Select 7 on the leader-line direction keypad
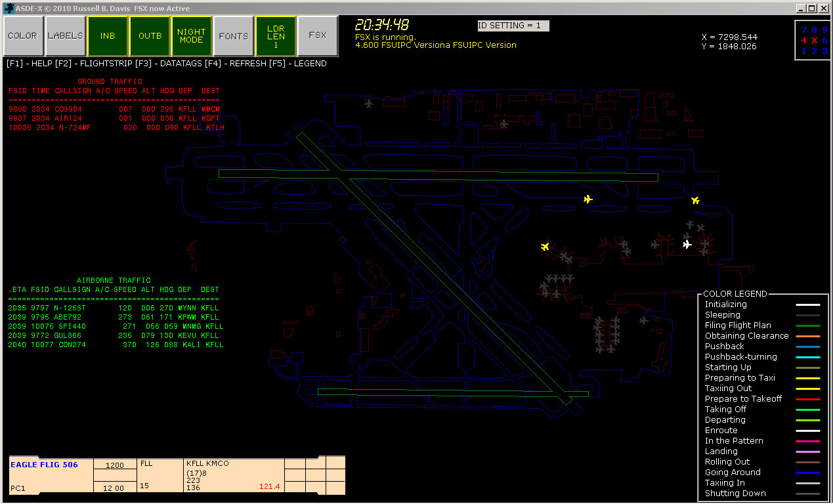The height and width of the screenshot is (504, 833). click(803, 30)
